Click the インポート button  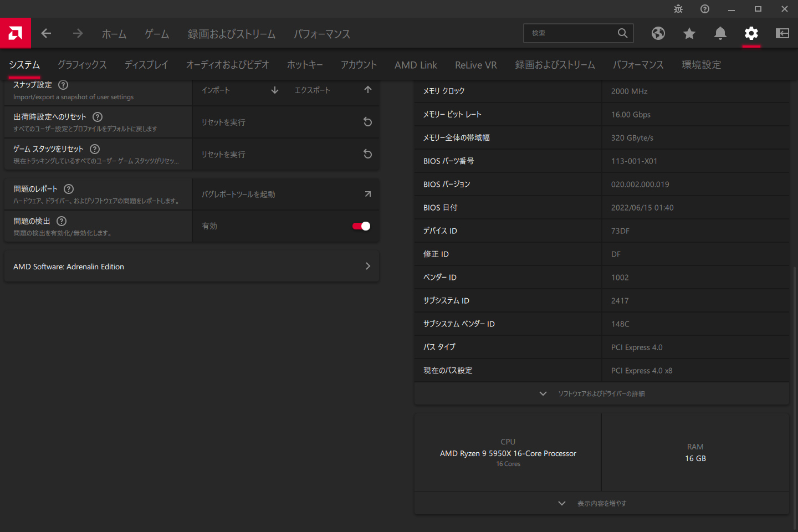coord(239,90)
